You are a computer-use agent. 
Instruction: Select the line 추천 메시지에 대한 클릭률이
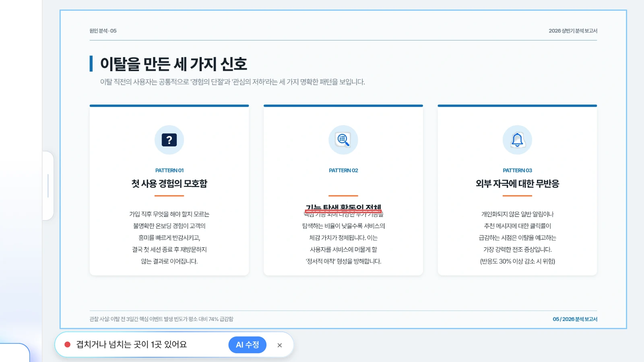pos(517,226)
